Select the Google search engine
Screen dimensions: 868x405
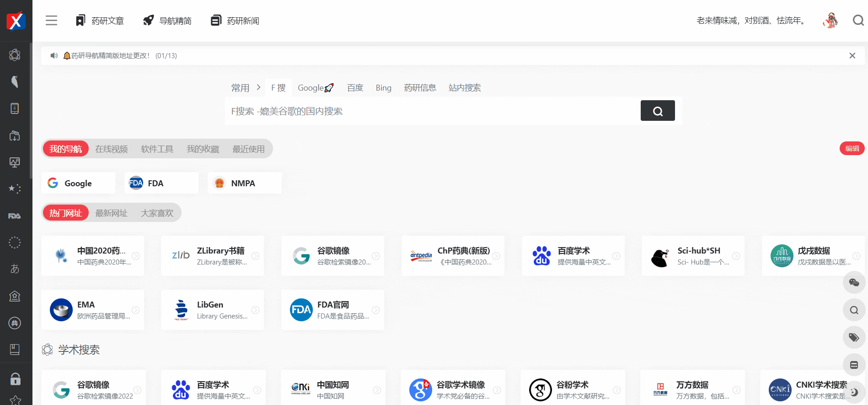(316, 87)
